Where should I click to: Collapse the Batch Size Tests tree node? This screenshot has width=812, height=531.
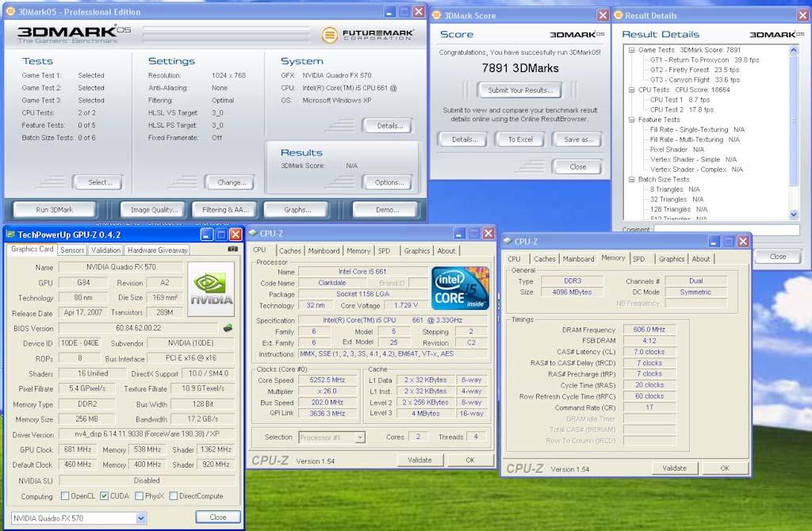[x=632, y=180]
